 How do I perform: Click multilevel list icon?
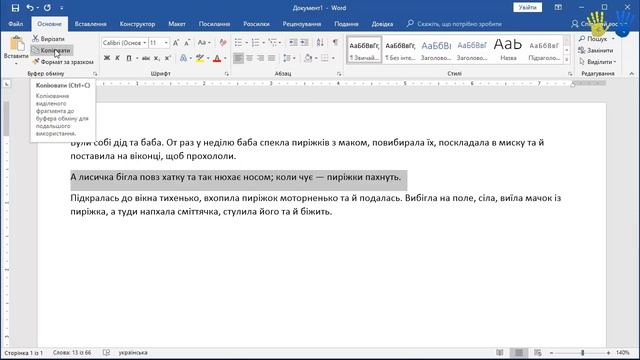(x=273, y=43)
